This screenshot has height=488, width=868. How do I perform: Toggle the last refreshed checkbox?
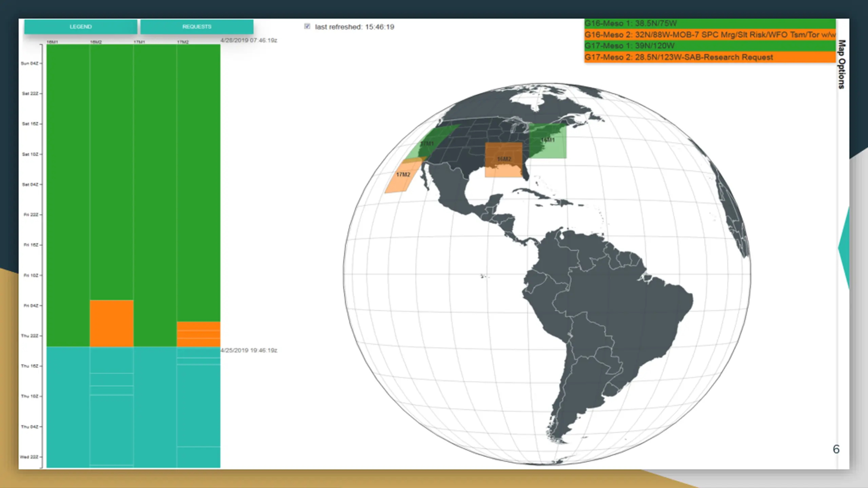(x=307, y=26)
